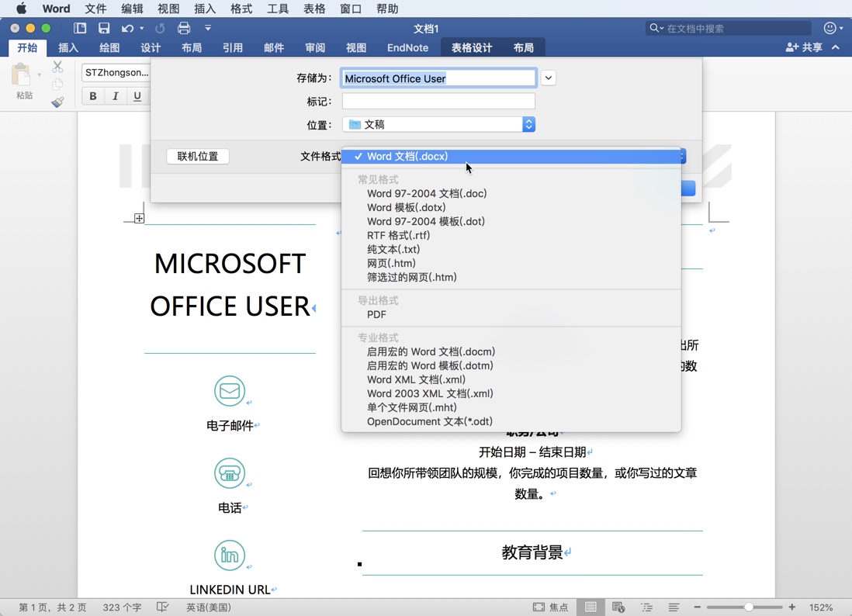Click the 焦点 focus mode button
This screenshot has height=616, width=852.
[550, 607]
